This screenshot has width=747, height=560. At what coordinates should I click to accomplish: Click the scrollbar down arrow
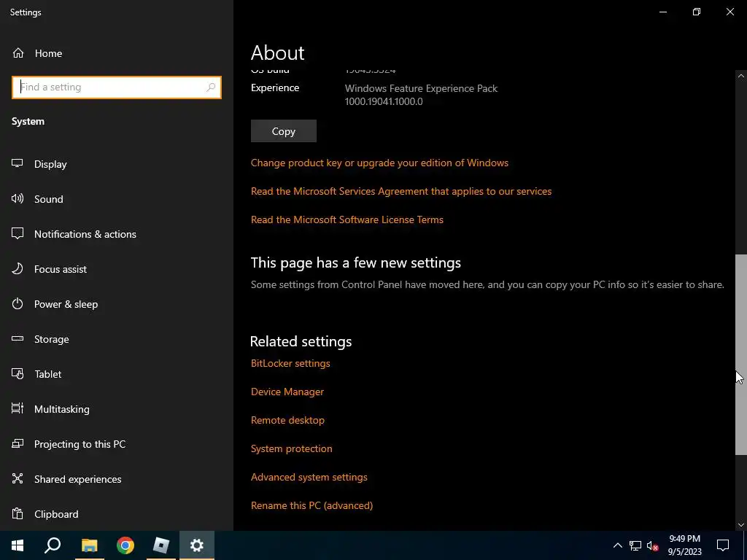tap(741, 525)
